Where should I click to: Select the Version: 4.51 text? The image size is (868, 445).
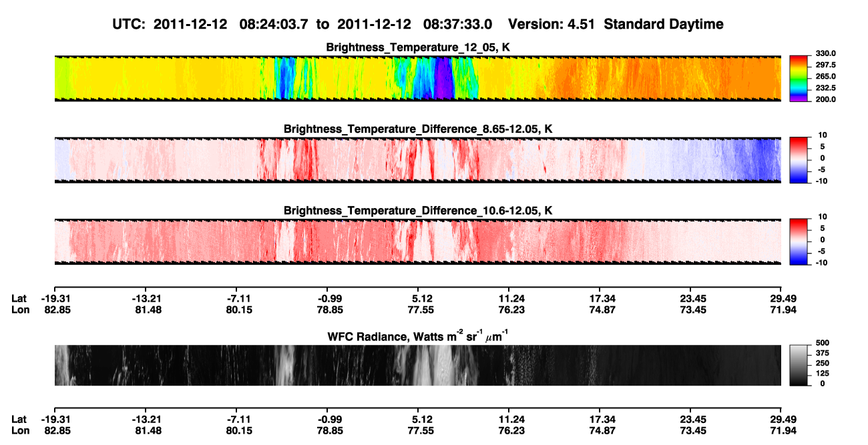point(552,24)
